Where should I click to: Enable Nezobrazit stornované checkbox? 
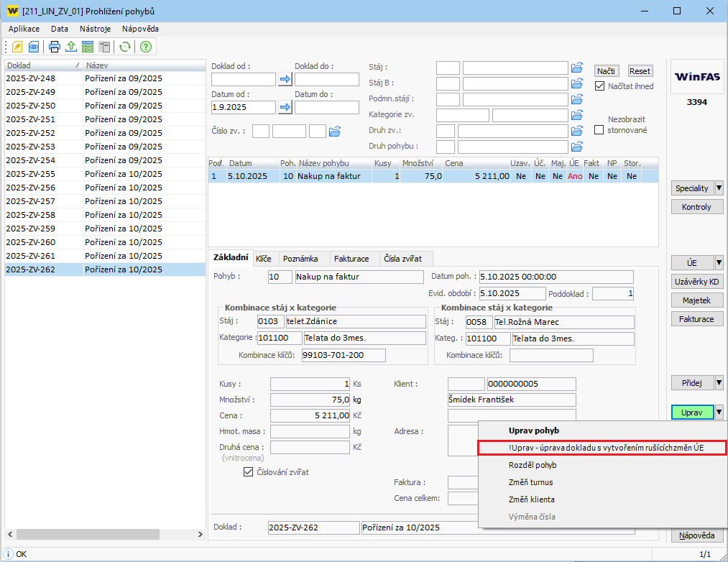(599, 130)
